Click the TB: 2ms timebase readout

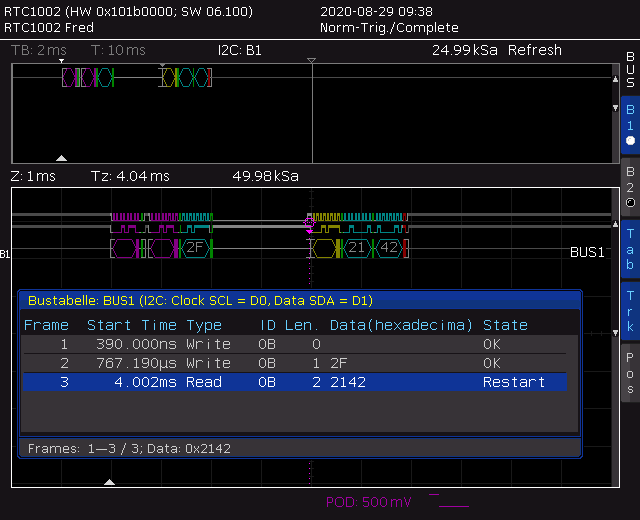tap(39, 50)
